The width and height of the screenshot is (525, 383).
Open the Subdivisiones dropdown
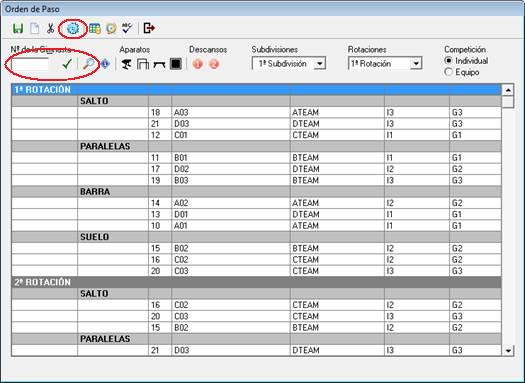(x=320, y=64)
